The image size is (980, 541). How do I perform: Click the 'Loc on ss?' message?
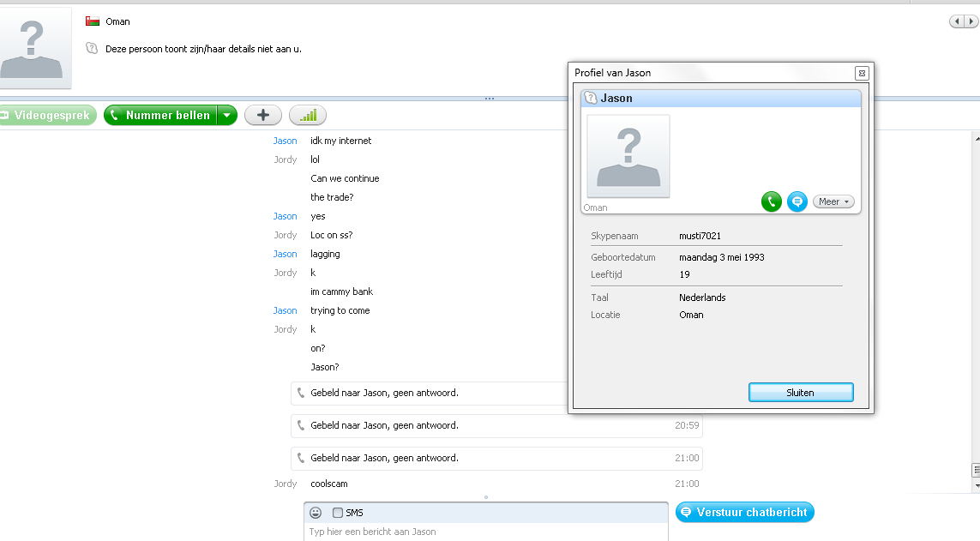click(x=331, y=235)
